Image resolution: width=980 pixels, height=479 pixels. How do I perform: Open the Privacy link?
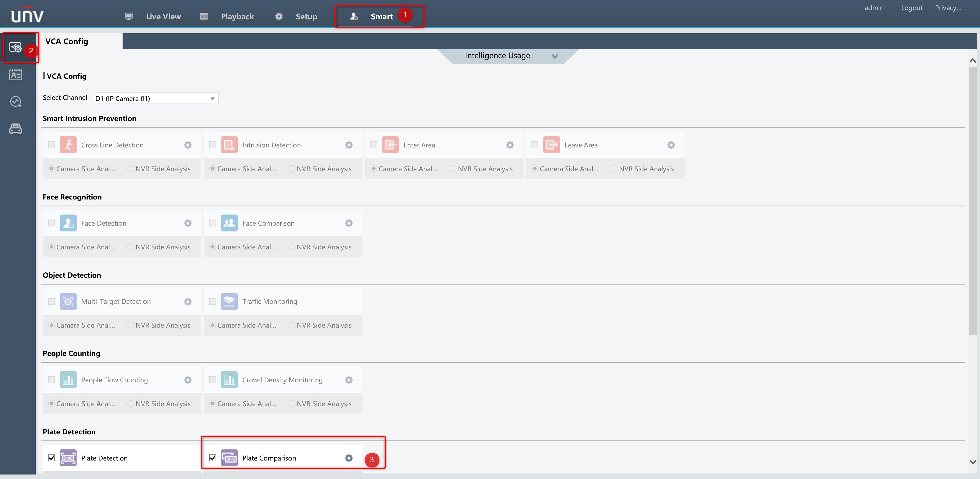(x=948, y=8)
